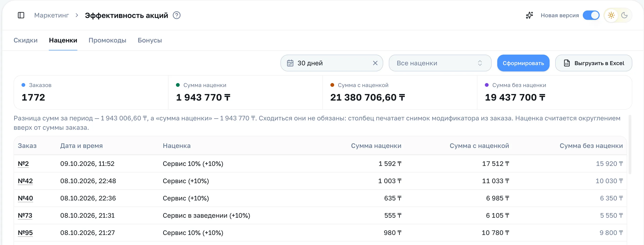Clear the 30 дней period filter
The image size is (644, 245).
[x=375, y=63]
